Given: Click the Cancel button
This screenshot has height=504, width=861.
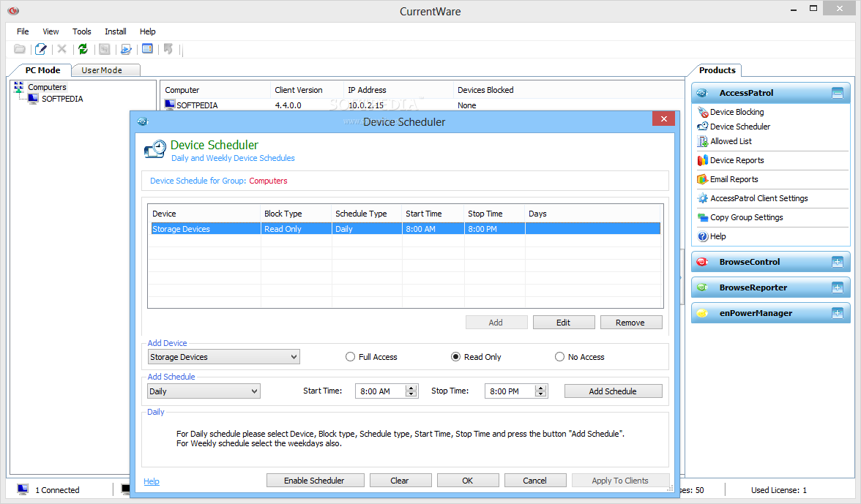Looking at the screenshot, I should 534,481.
